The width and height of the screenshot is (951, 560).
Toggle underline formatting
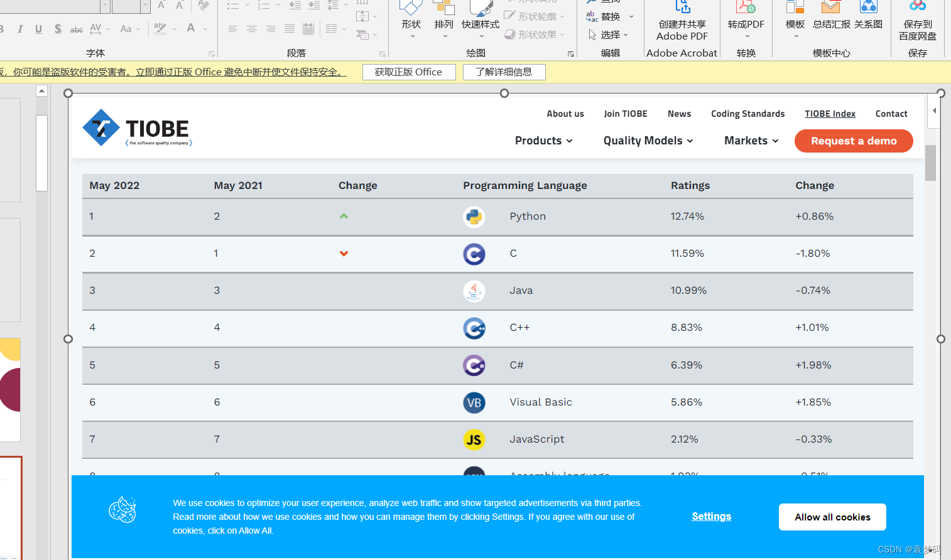click(39, 29)
